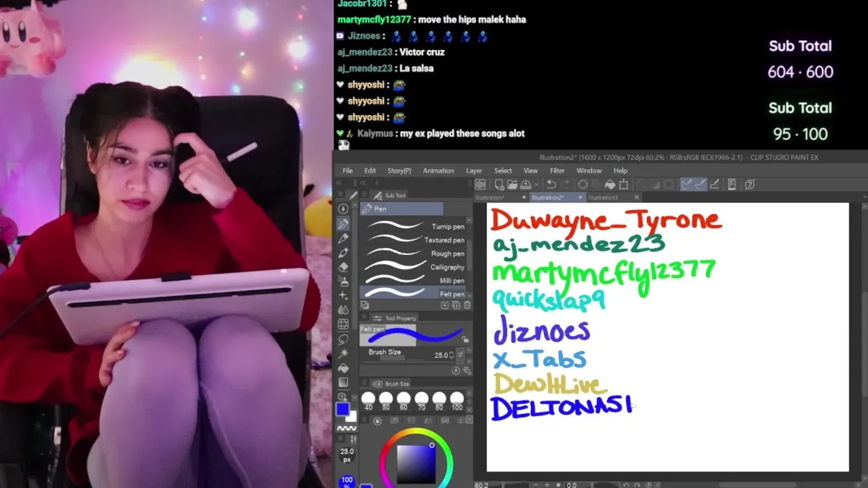868x488 pixels.
Task: Open the Story(P) menu
Action: click(399, 171)
